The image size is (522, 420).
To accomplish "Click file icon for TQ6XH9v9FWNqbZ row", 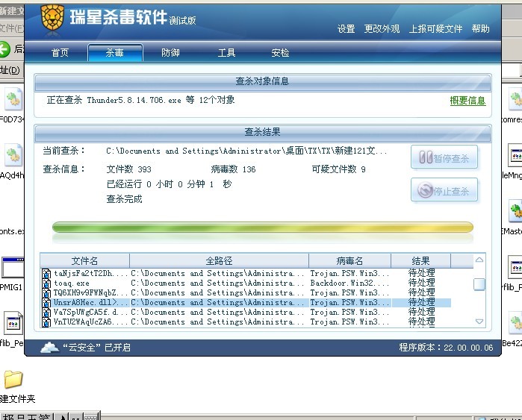I will point(46,293).
